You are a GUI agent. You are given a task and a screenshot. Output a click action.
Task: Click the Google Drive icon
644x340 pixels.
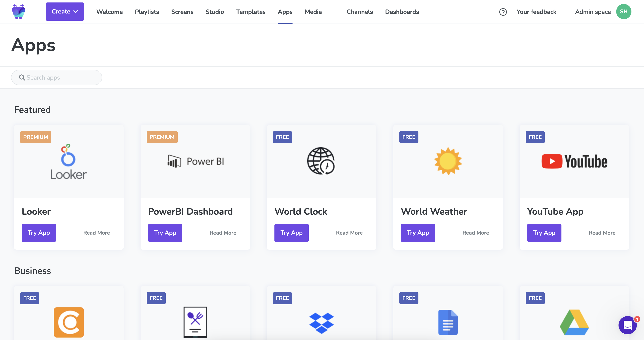click(x=574, y=322)
